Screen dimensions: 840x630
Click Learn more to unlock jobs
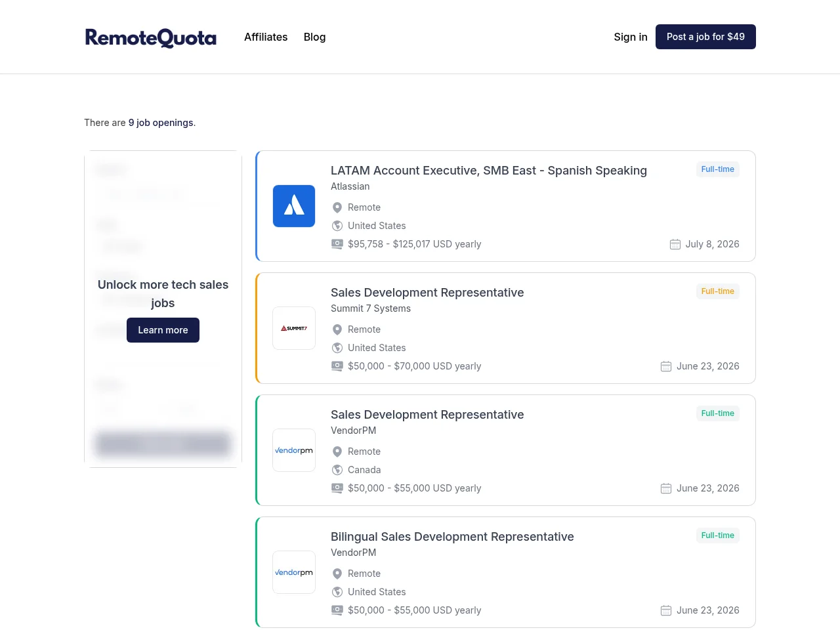(163, 330)
